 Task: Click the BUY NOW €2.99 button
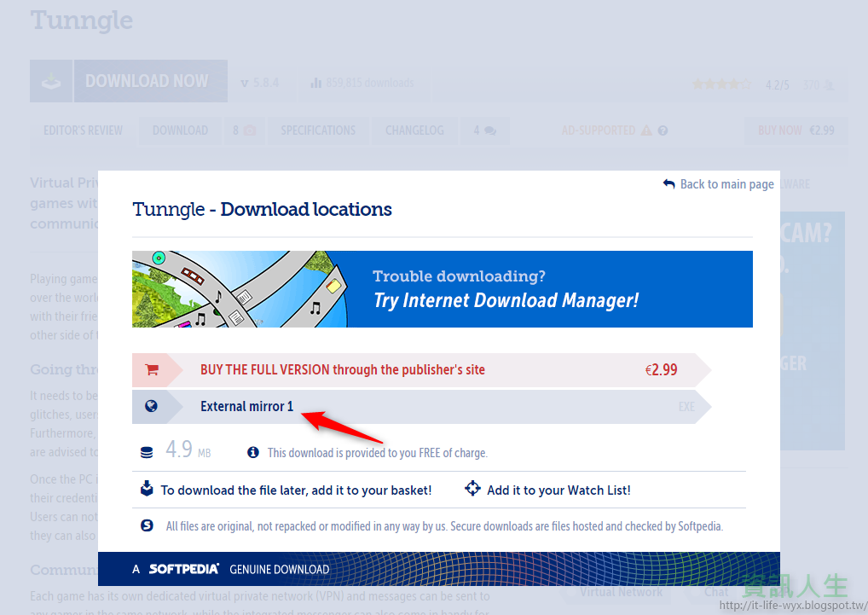796,131
